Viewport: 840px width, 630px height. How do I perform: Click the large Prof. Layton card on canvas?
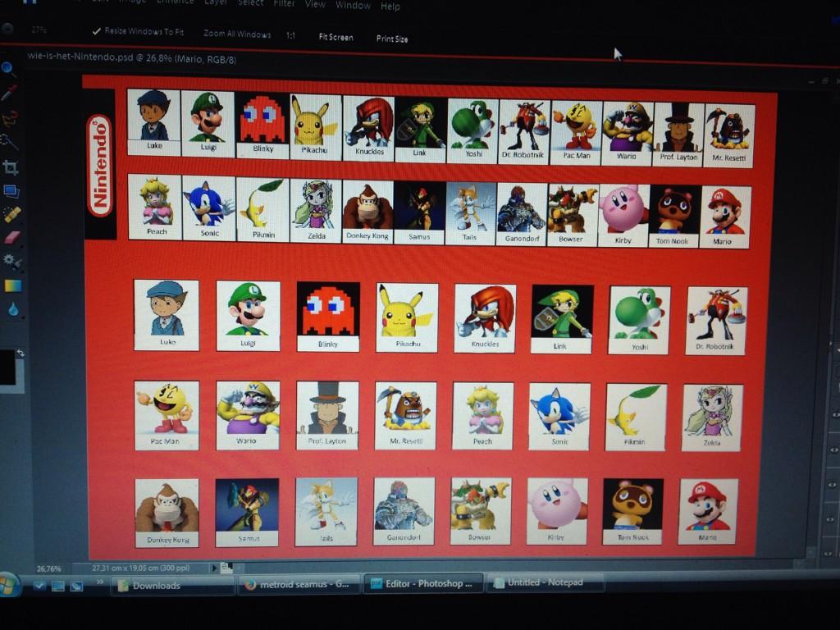(x=327, y=416)
